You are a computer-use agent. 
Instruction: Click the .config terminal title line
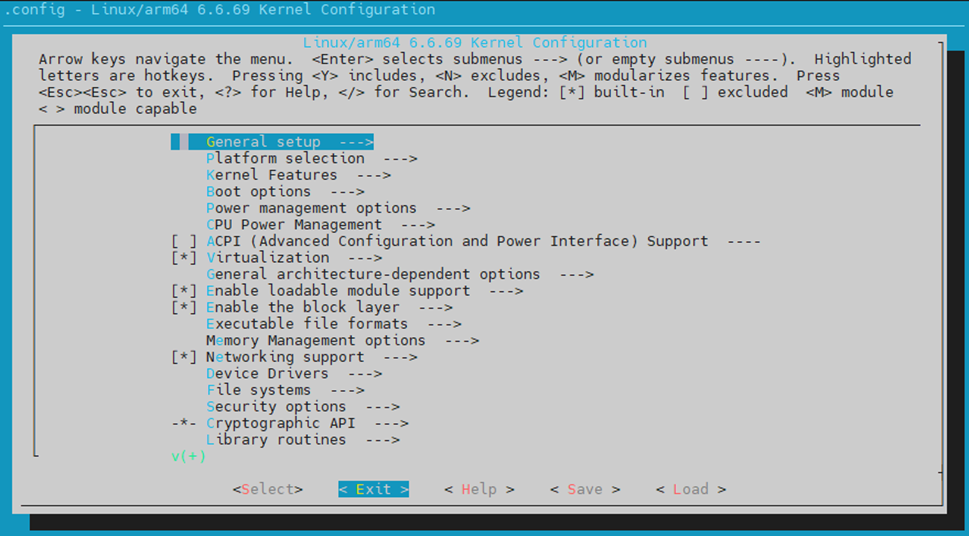click(219, 10)
